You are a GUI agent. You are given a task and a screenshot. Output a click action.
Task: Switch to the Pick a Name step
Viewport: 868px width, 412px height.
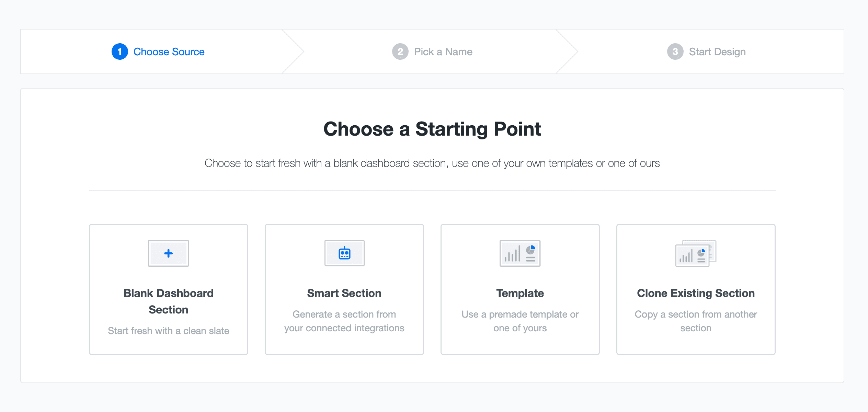point(443,51)
